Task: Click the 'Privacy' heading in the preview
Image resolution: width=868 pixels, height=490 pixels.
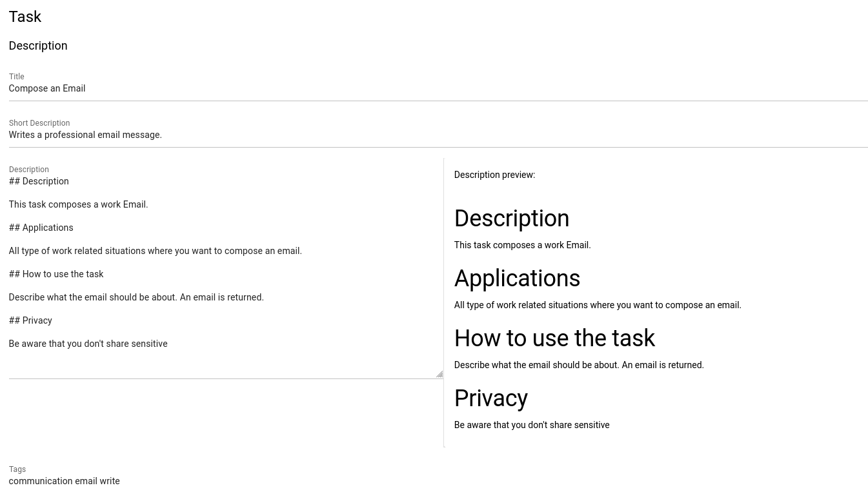Action: click(x=491, y=398)
